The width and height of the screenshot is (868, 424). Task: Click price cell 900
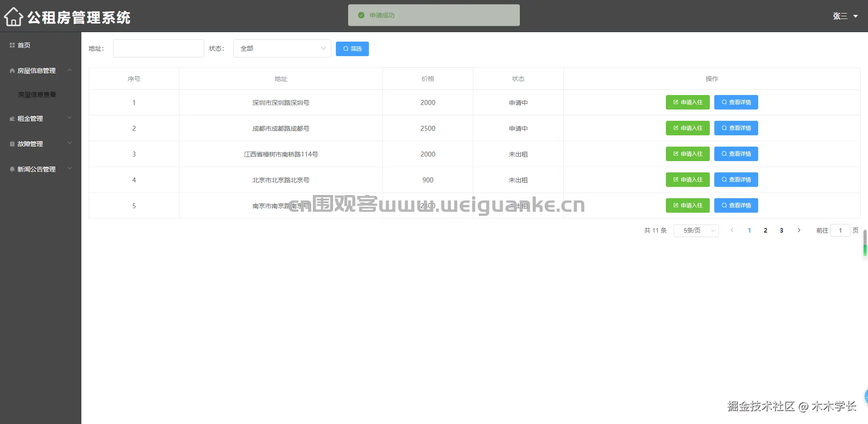point(428,180)
